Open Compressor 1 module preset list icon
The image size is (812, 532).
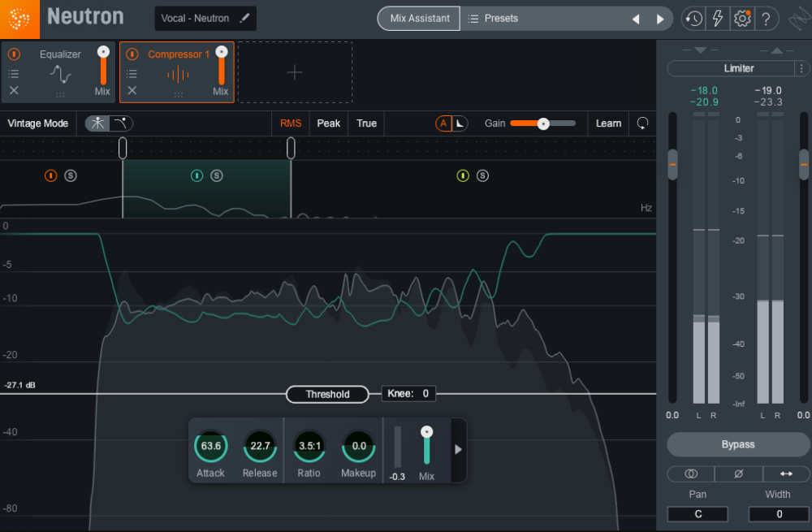click(x=132, y=74)
